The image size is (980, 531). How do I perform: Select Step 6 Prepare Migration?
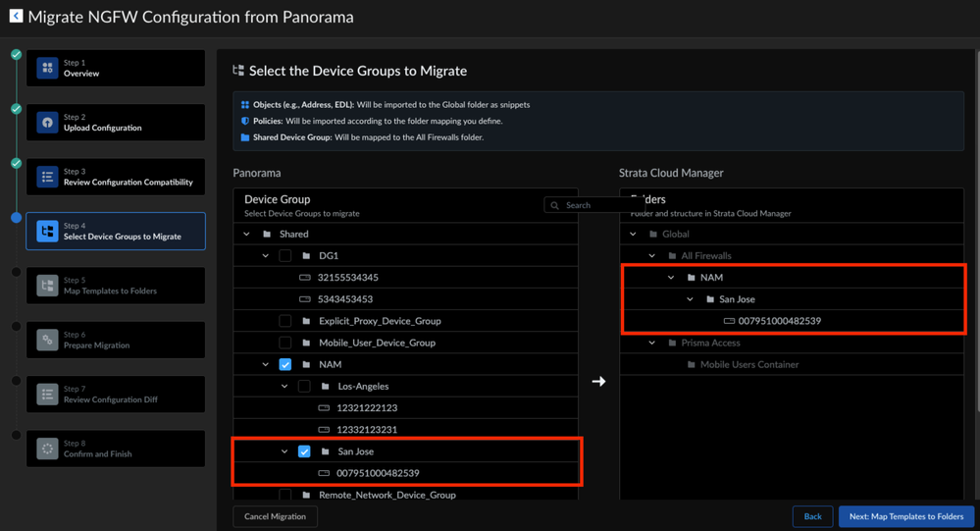point(116,341)
